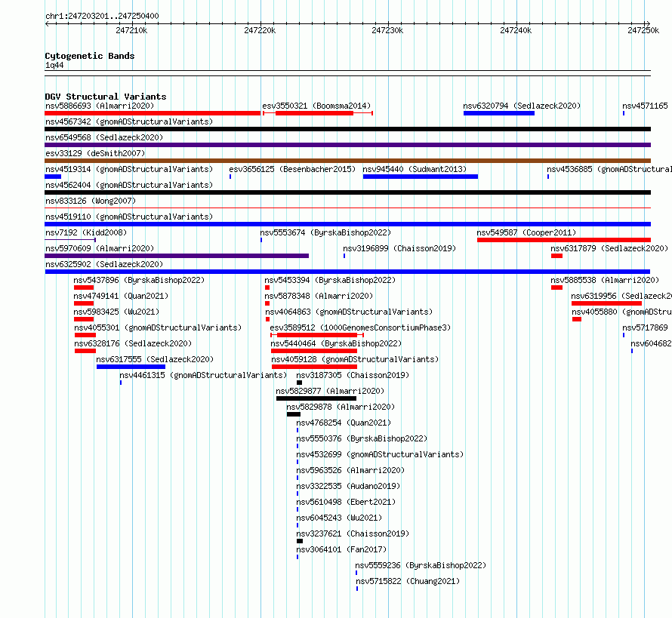Click the nsv4567342 gnomAD black bar

point(347,129)
